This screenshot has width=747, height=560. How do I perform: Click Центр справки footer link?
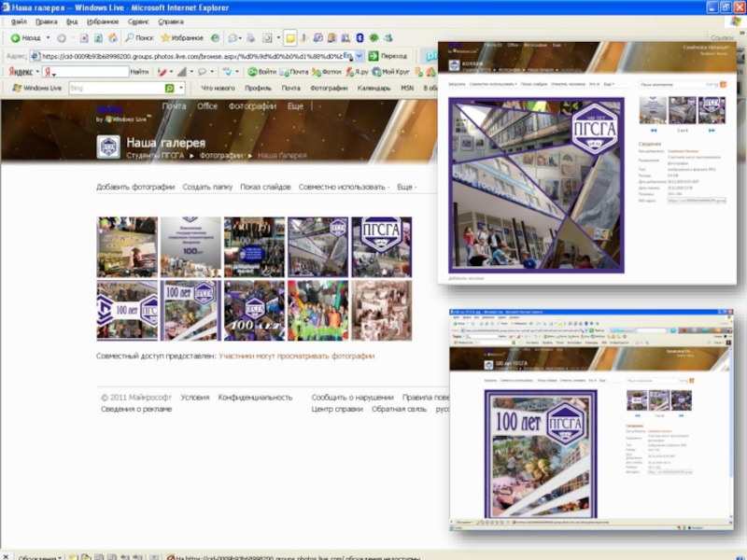pyautogui.click(x=337, y=409)
